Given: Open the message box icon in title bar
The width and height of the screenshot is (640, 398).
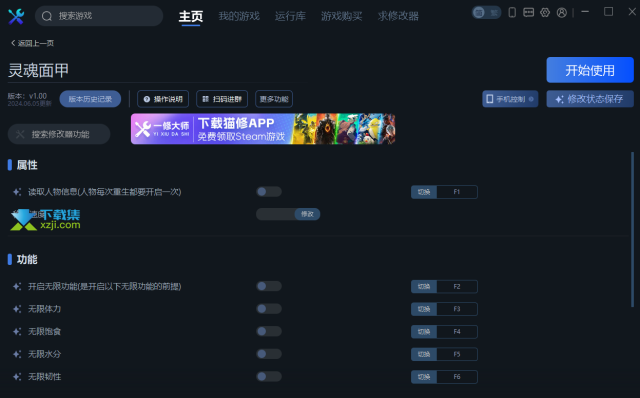Looking at the screenshot, I should coord(528,13).
